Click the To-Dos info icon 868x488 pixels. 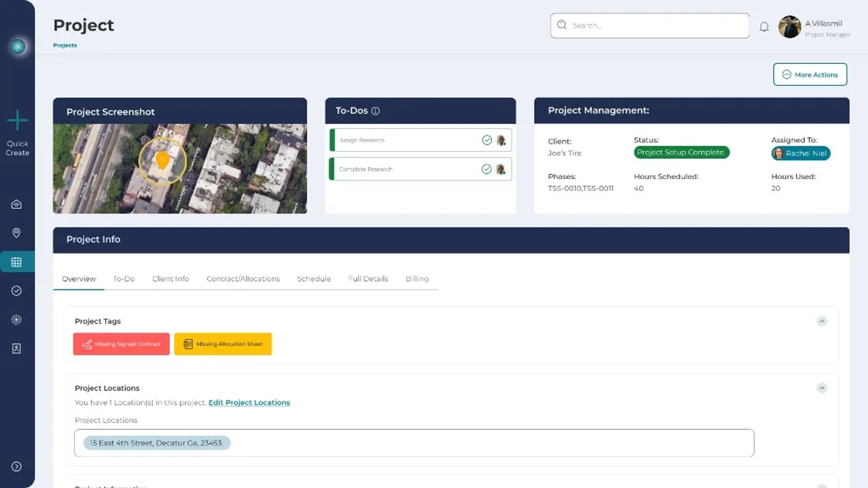pos(376,111)
